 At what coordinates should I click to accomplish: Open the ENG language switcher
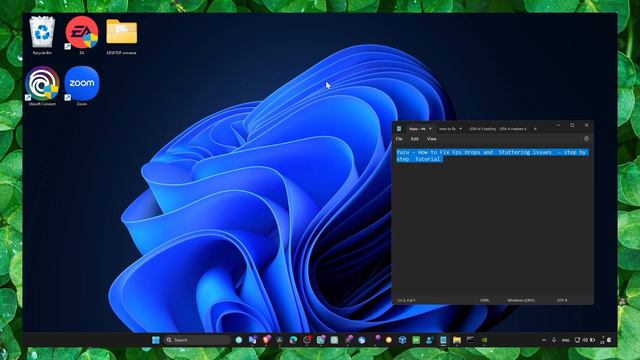click(x=566, y=340)
